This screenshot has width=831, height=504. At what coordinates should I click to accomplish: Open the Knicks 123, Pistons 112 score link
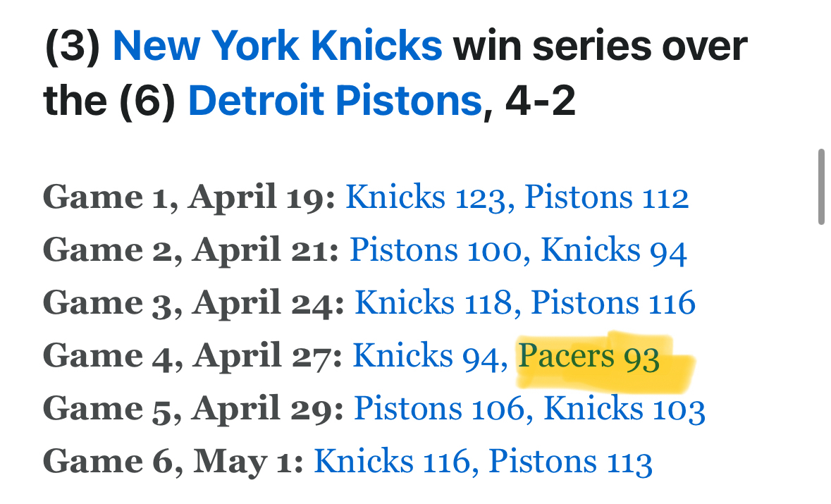[x=517, y=198]
